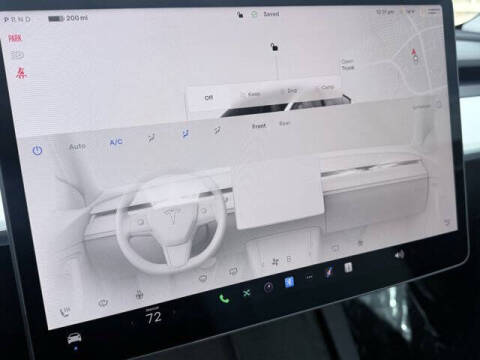Tap the volume speaker icon
The width and height of the screenshot is (480, 360).
399,255
